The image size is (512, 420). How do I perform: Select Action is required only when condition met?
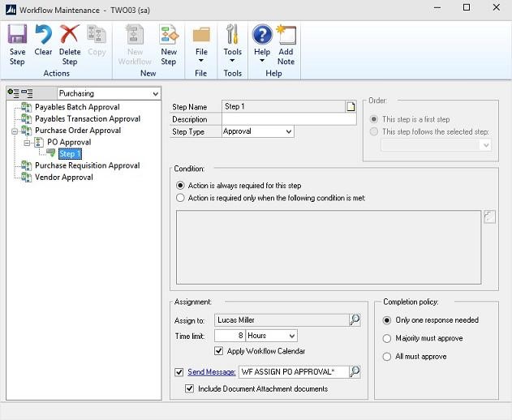pyautogui.click(x=180, y=198)
